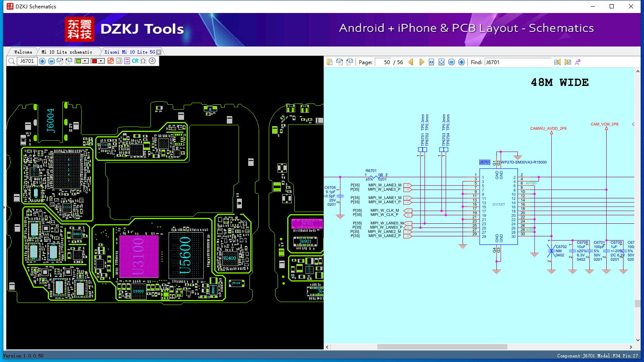Screen dimensions: 644x362
Task: Click the Version 1.0.0.50 status text
Action: point(23,356)
